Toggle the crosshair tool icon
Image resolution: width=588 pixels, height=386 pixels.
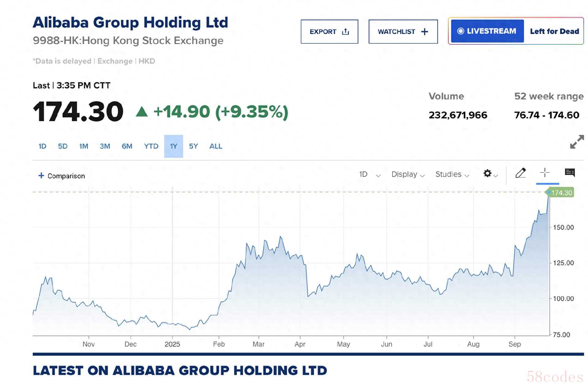coord(545,173)
